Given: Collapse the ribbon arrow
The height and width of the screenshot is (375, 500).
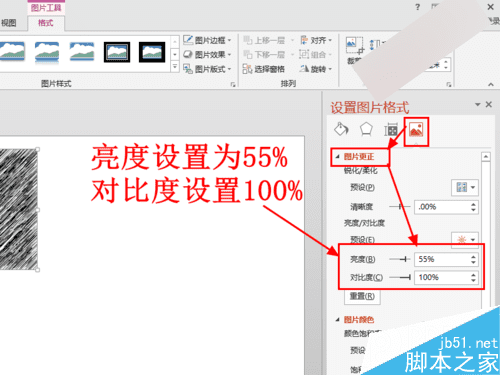Looking at the screenshot, I should pyautogui.click(x=490, y=84).
